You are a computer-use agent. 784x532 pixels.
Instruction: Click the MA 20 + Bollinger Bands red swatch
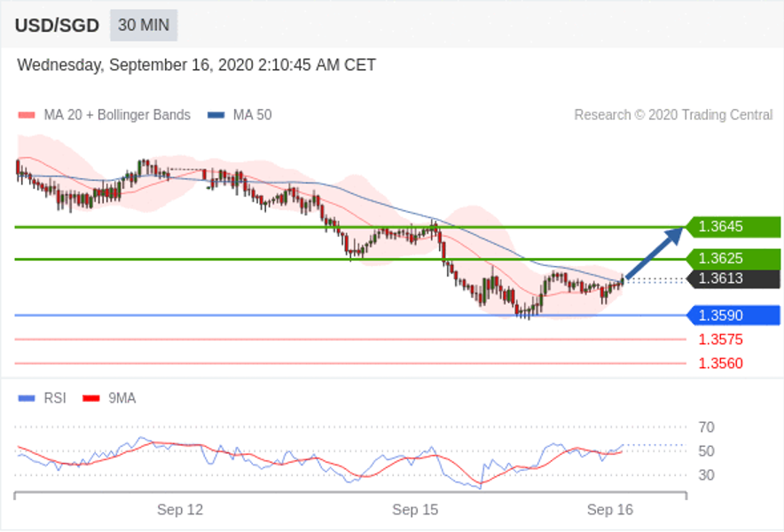pos(27,115)
